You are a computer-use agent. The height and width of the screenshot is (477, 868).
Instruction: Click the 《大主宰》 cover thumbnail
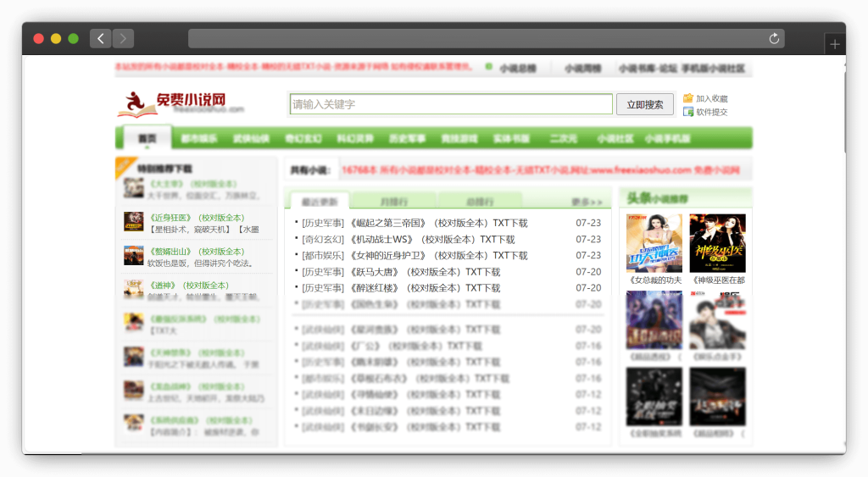click(133, 188)
